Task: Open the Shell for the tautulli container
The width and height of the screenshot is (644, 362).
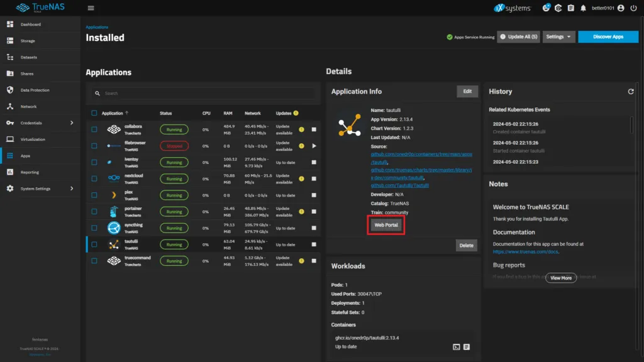Action: [456, 346]
